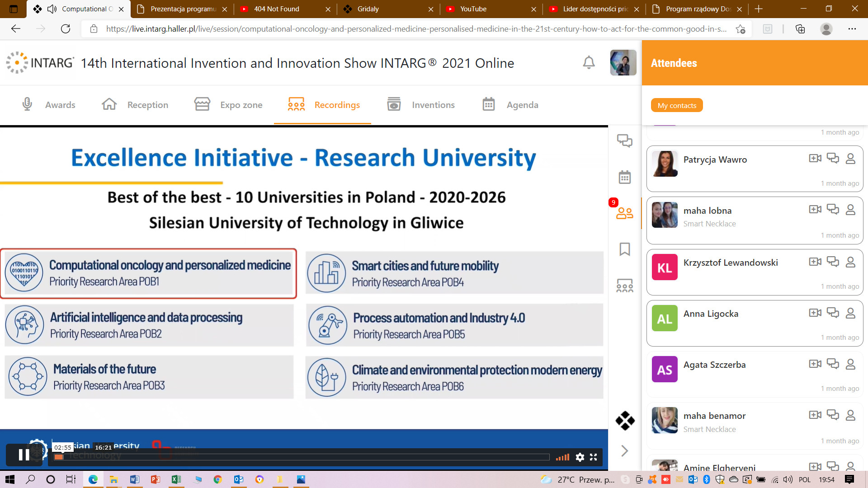868x488 pixels.
Task: Chat with Anna Ligocka
Action: pos(833,313)
